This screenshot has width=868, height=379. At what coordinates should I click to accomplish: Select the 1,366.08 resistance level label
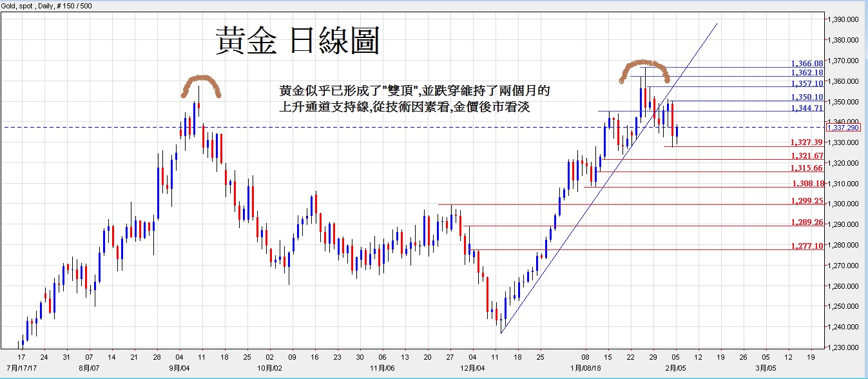[x=807, y=64]
